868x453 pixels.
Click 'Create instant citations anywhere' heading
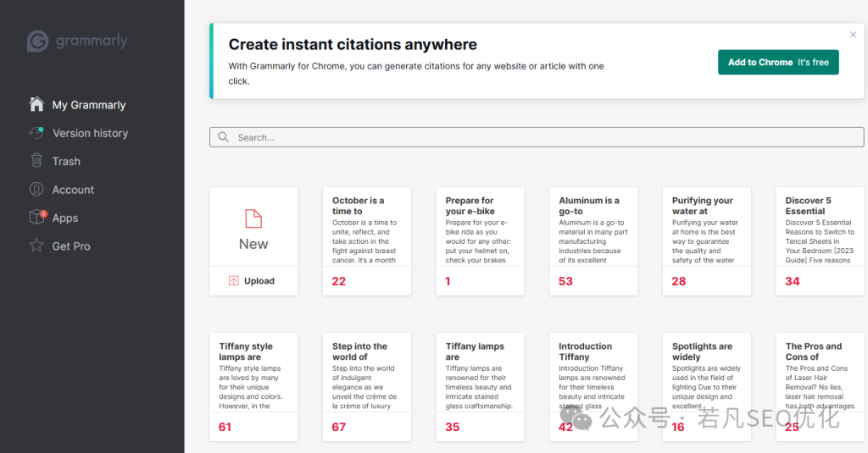tap(353, 44)
